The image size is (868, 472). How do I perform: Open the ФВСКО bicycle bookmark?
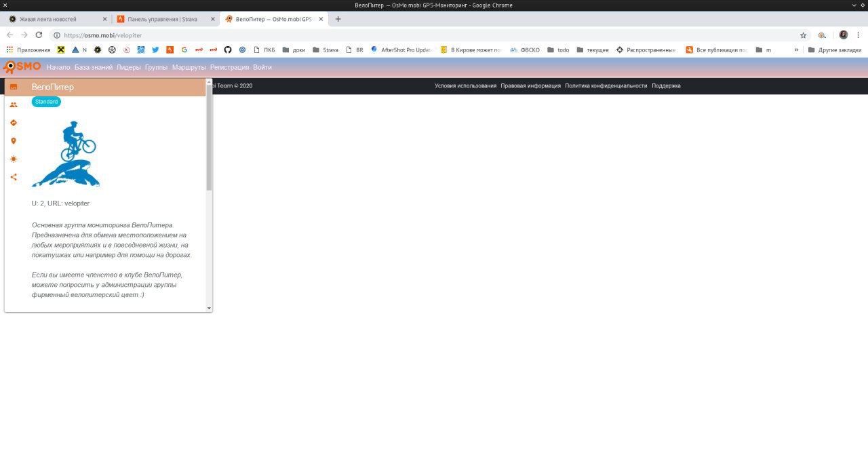[x=525, y=50]
